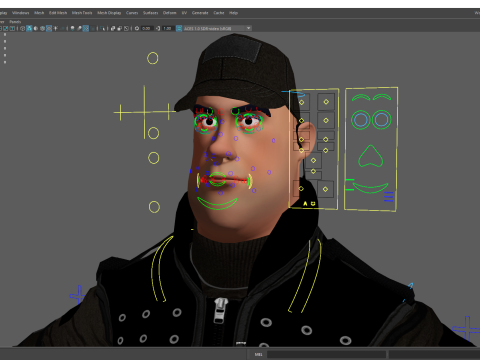
Task: Select the green nose control in face panel
Action: point(370,156)
